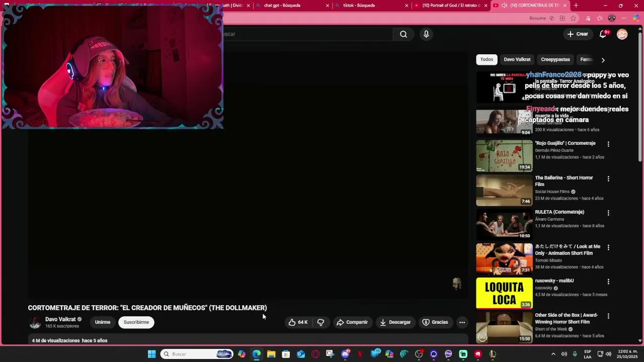This screenshot has height=362, width=644.
Task: Open the Windows Start menu
Action: point(151,354)
